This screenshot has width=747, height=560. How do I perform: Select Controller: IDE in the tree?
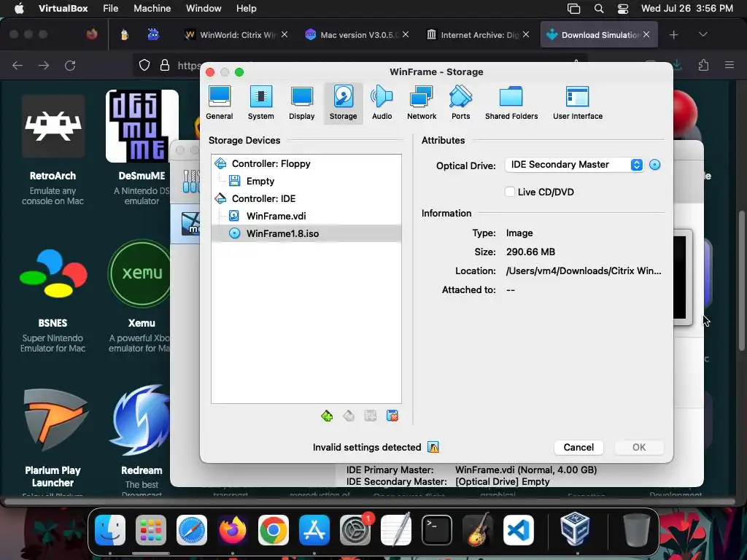tap(306, 198)
